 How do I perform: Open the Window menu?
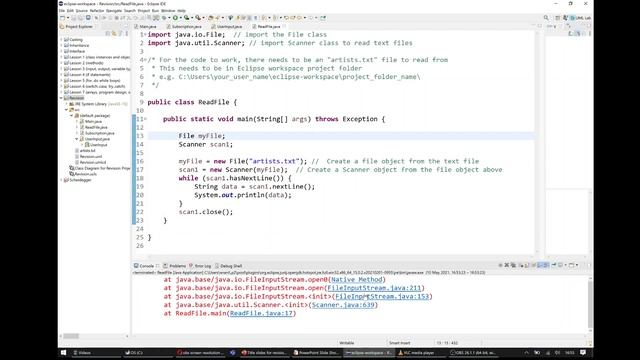coord(168,11)
